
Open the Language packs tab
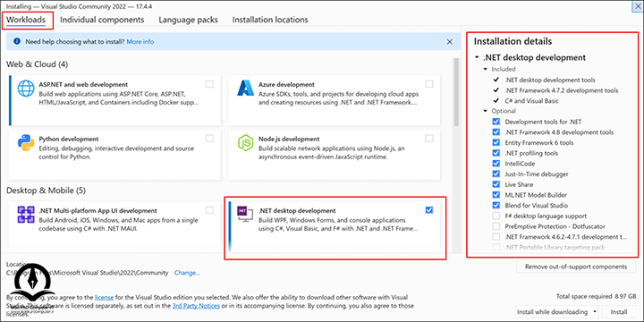tap(188, 20)
